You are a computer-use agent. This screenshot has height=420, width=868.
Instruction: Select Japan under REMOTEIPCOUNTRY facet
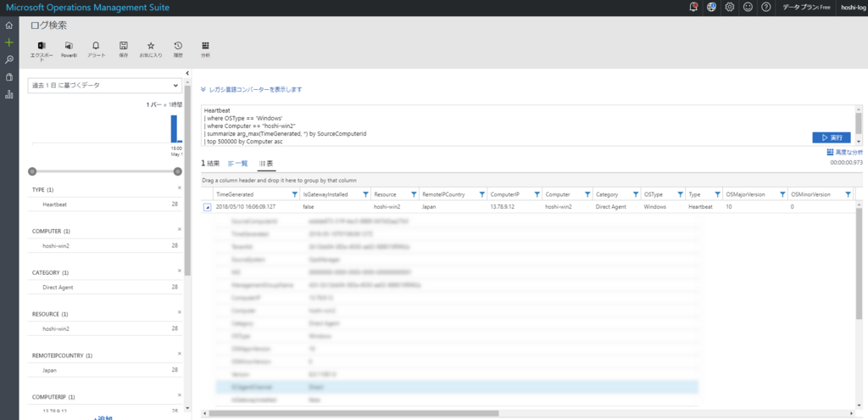50,370
